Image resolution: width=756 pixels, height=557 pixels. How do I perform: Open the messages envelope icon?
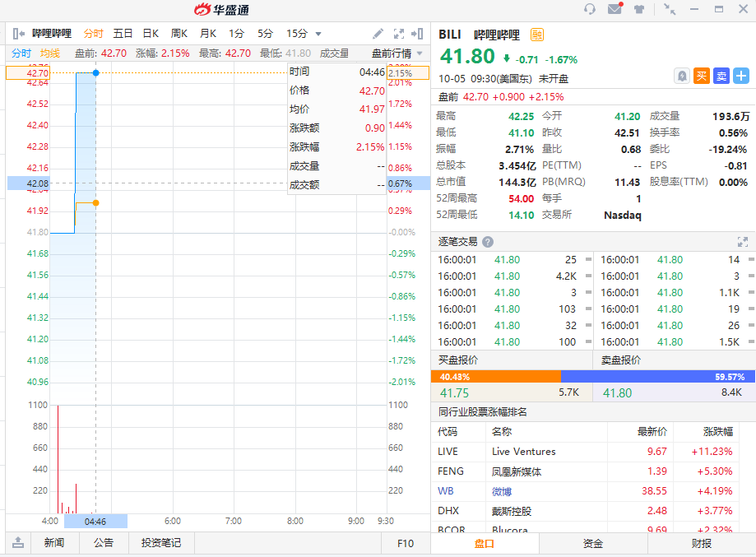(x=615, y=10)
